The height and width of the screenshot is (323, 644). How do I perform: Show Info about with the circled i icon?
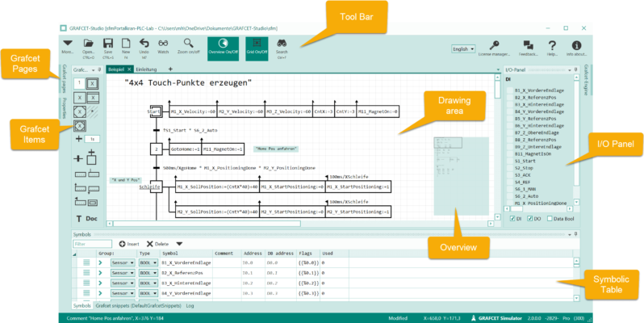click(x=577, y=44)
